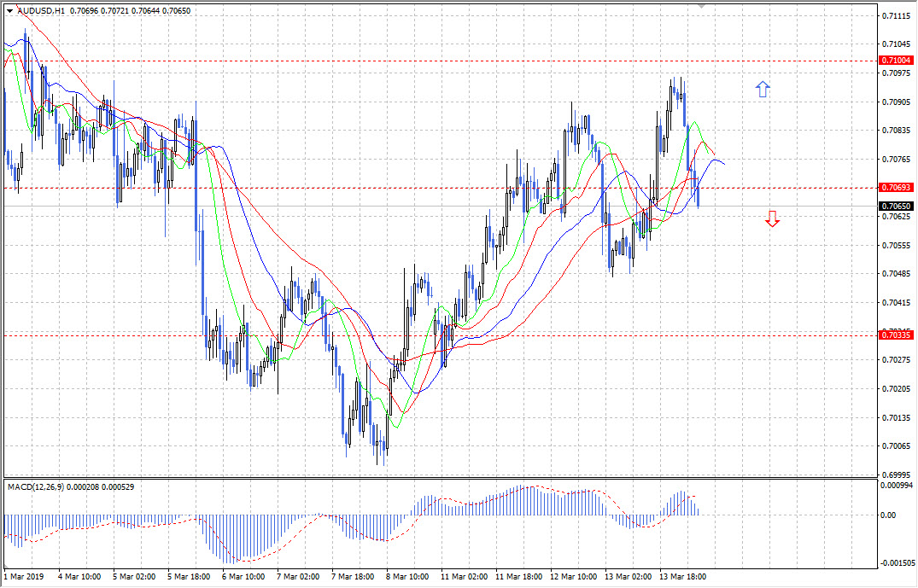This screenshot has height=588, width=918.
Task: Click the 0.71115 price axis label
Action: click(897, 16)
